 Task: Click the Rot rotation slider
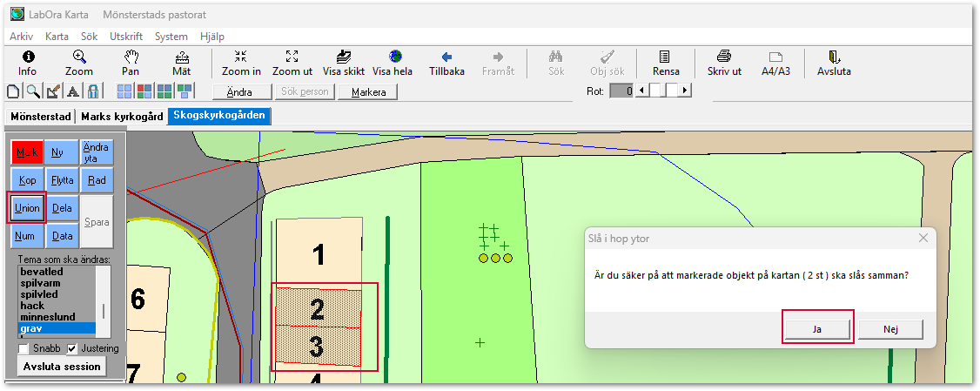tap(665, 91)
